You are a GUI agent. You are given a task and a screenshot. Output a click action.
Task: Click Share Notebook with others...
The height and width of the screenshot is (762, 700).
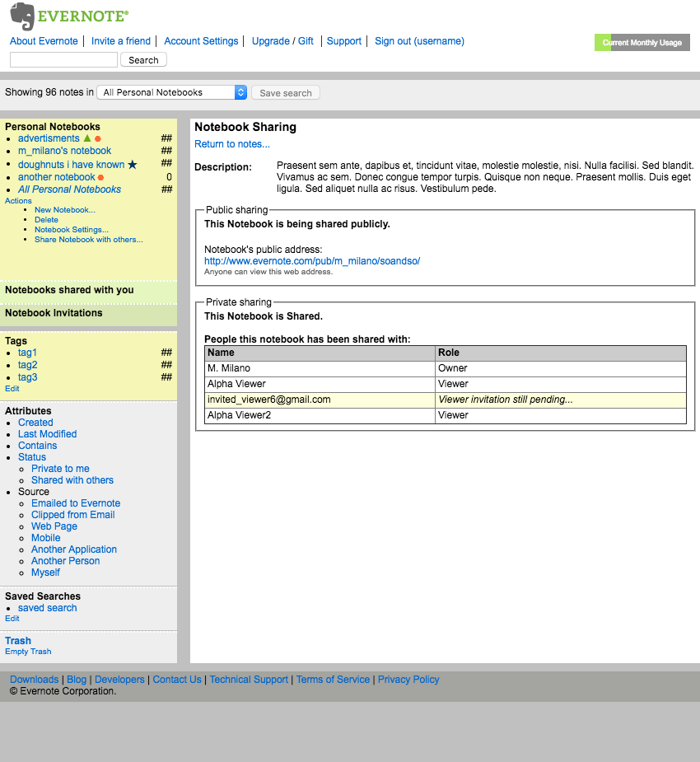pos(88,240)
